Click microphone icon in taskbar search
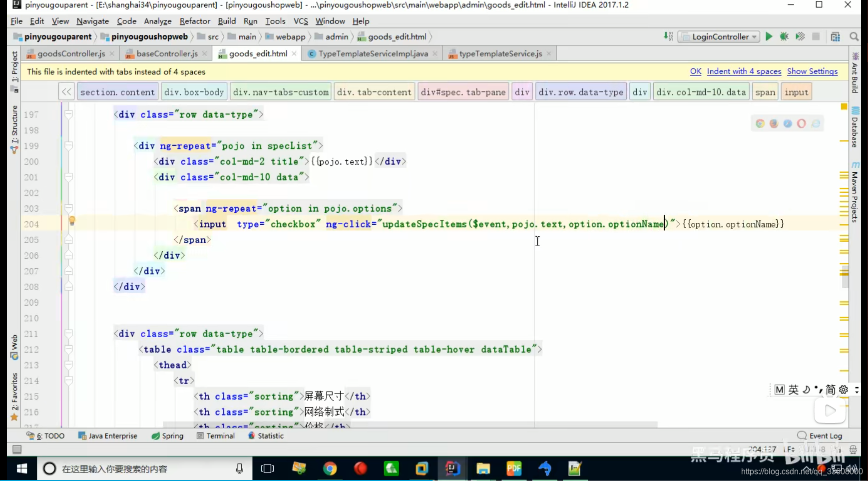 (x=240, y=469)
